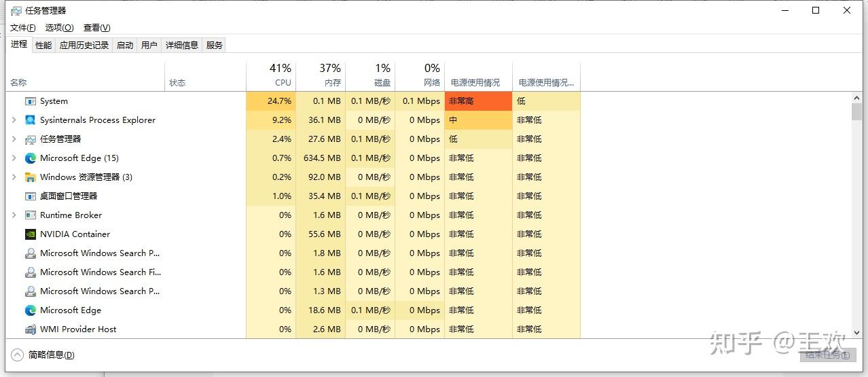Screen dimensions: 868x377
Task: Click the vertical scrollbar thumb
Action: coord(856,111)
